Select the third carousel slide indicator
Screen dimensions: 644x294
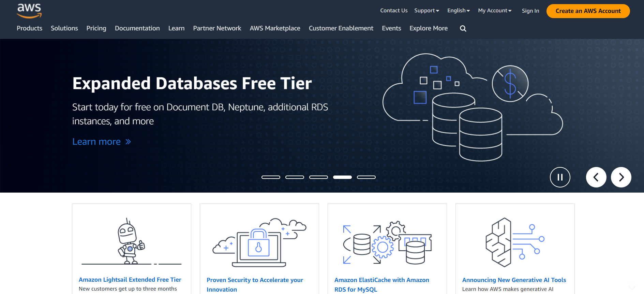tap(318, 177)
